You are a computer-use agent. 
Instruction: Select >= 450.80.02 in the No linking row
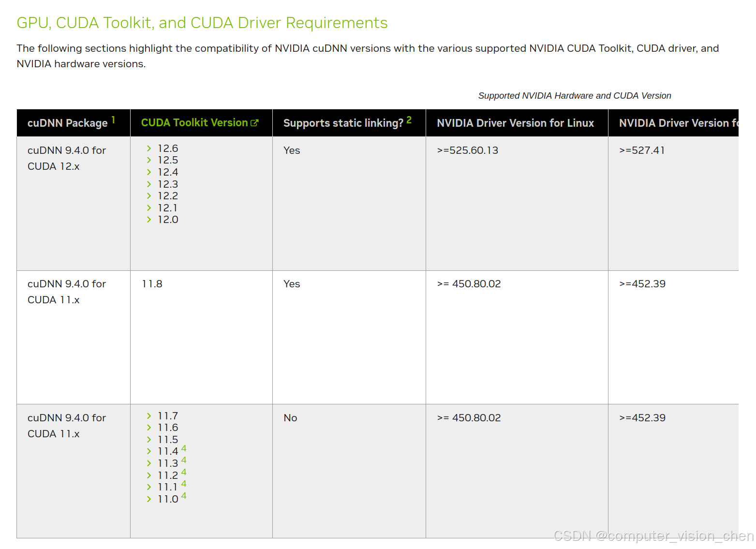point(469,418)
